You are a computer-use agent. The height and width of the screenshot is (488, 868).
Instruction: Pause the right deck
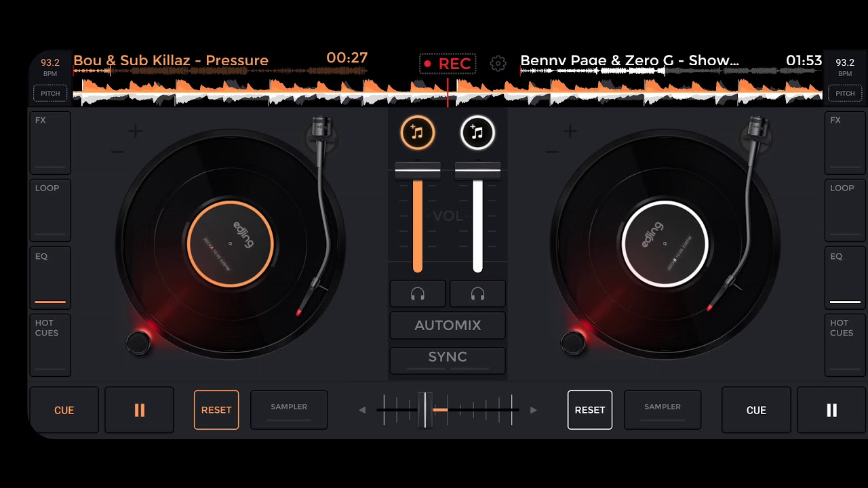pos(831,410)
